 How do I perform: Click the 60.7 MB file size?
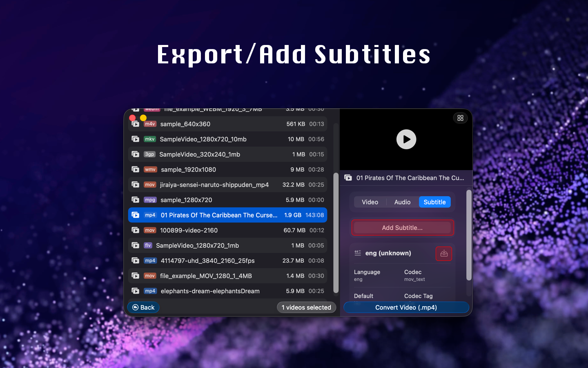[x=294, y=230]
